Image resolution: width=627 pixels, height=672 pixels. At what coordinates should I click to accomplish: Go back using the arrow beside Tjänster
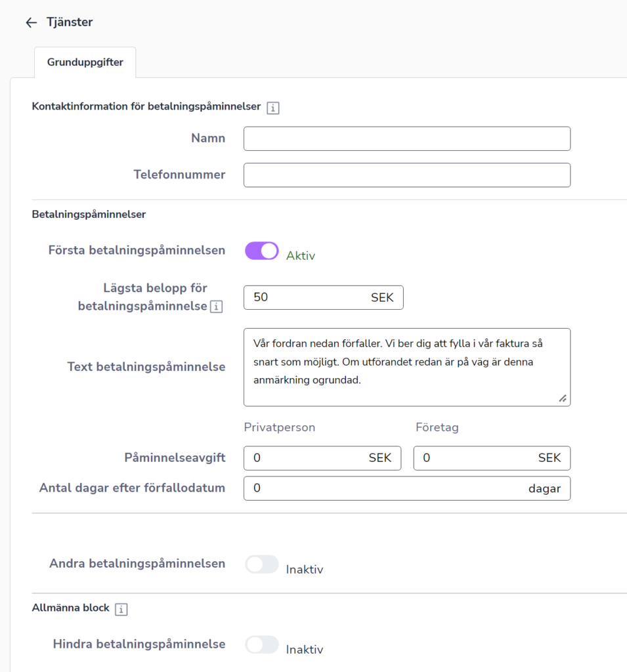(31, 22)
